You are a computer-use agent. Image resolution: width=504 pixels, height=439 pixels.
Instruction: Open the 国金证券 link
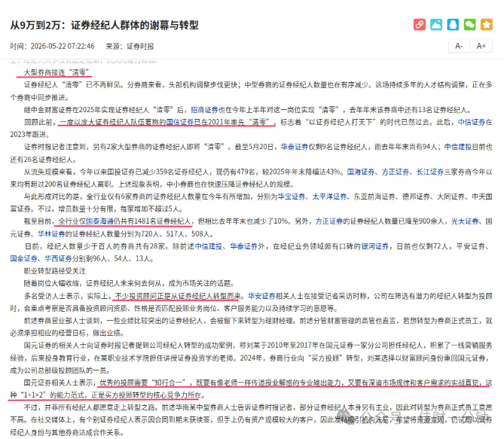click(x=23, y=258)
